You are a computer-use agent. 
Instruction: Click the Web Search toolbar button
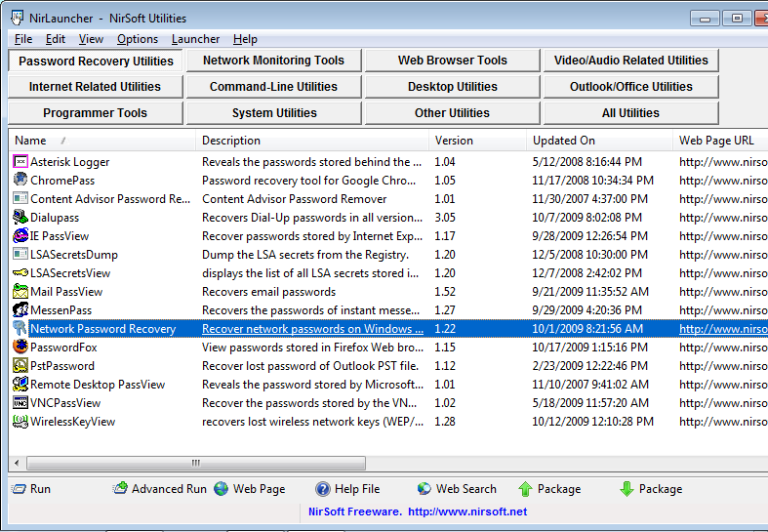click(457, 489)
